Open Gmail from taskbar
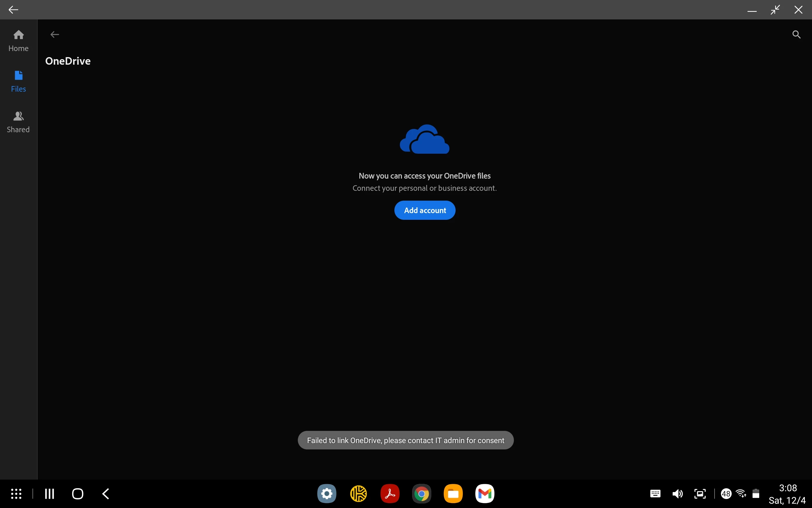The height and width of the screenshot is (508, 812). click(485, 494)
